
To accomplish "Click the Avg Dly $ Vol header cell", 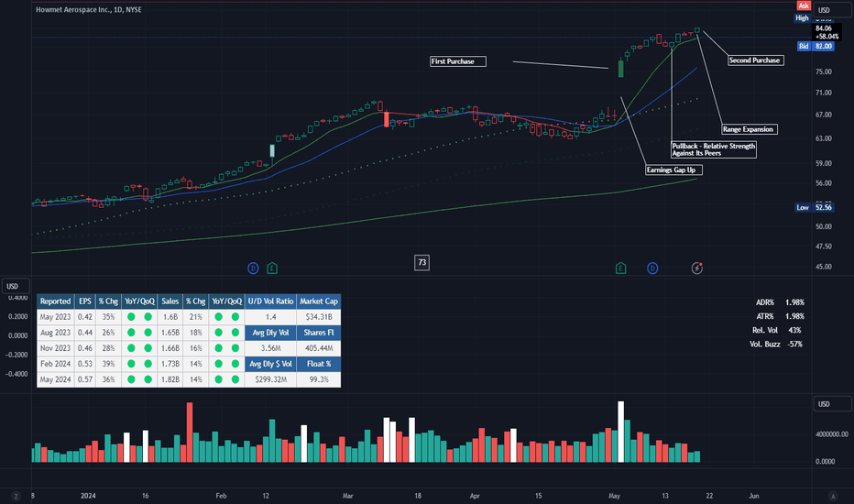I will click(x=270, y=364).
